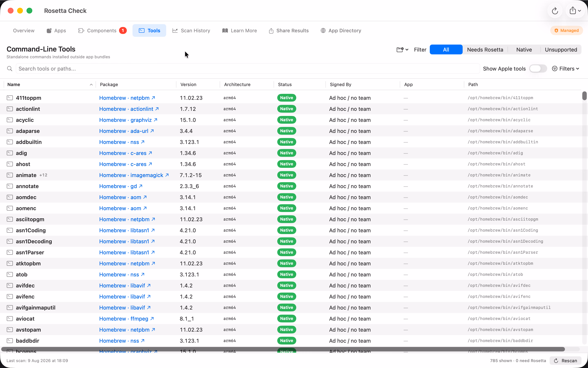Viewport: 588px width, 368px height.
Task: Click the Managed badge
Action: click(x=566, y=30)
